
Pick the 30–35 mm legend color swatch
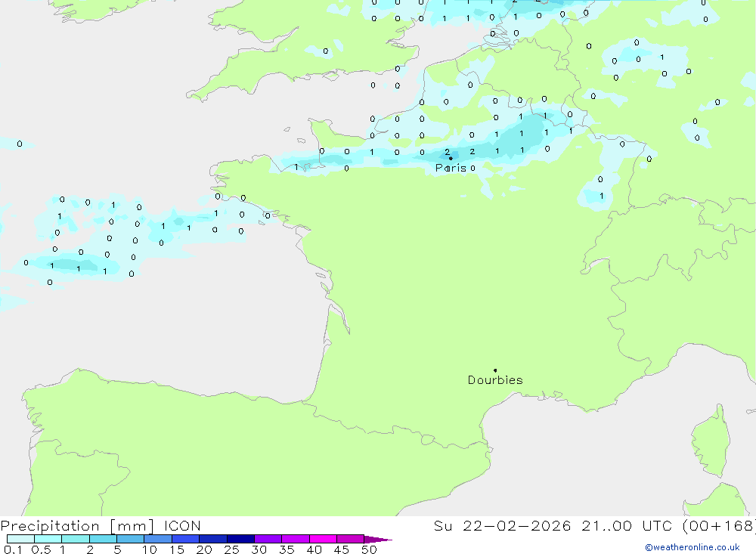pyautogui.click(x=268, y=539)
